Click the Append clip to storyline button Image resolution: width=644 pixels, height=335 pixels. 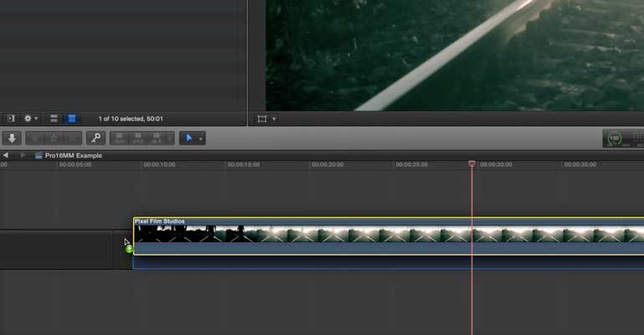pos(156,138)
